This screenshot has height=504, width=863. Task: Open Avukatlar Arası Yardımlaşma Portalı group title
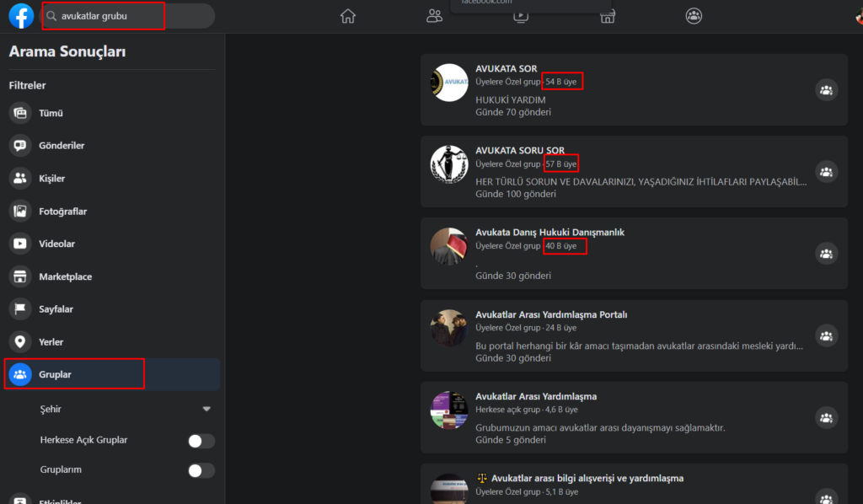coord(551,314)
